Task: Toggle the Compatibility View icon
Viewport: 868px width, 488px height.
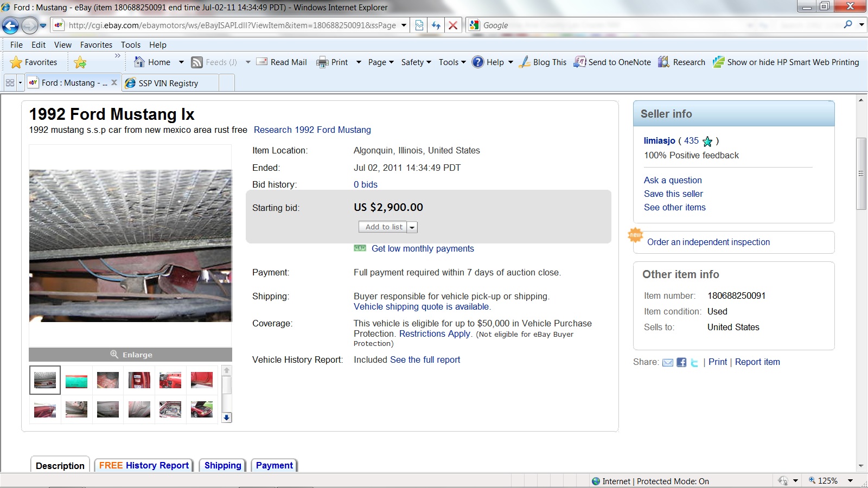Action: pos(419,25)
